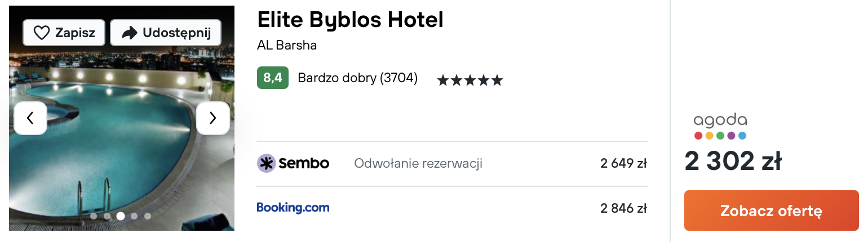
Task: Open the Elite Byblos Hotel title link
Action: coord(350,20)
